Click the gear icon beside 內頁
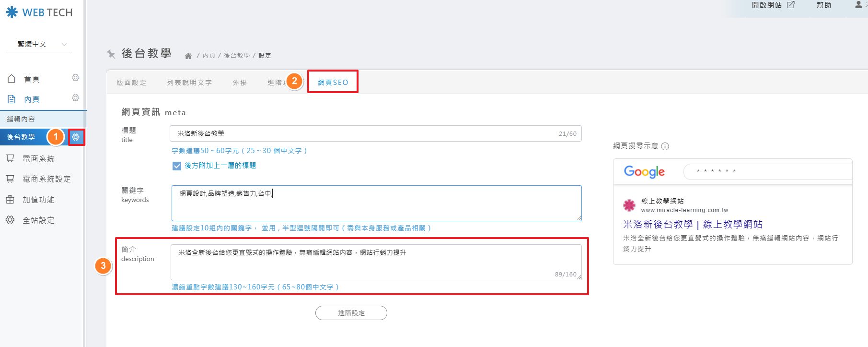This screenshot has width=868, height=347. point(75,98)
